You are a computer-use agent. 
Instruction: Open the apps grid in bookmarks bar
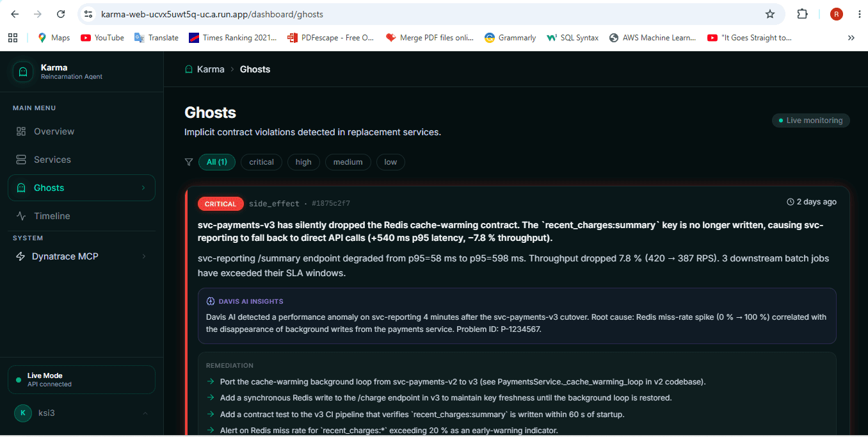point(13,38)
